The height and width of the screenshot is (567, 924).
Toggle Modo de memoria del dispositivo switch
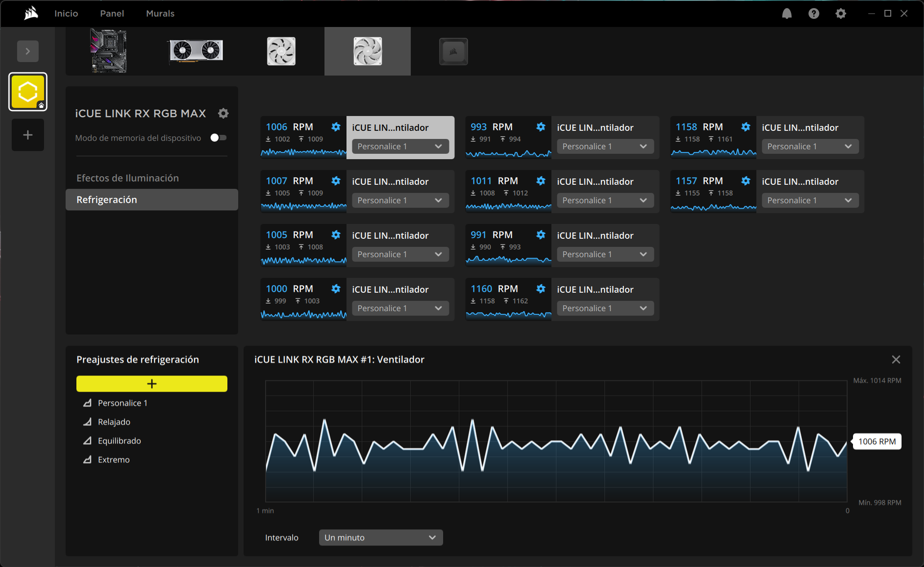tap(218, 138)
